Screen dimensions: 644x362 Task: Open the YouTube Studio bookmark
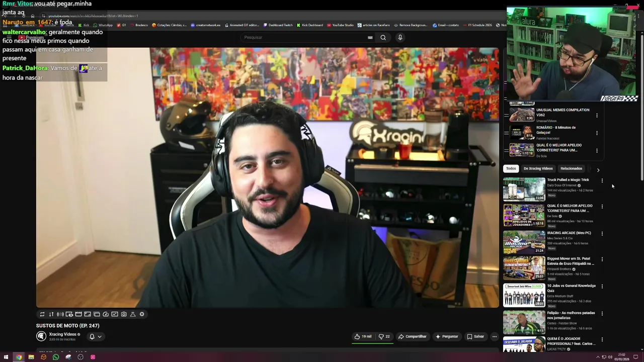pos(340,25)
